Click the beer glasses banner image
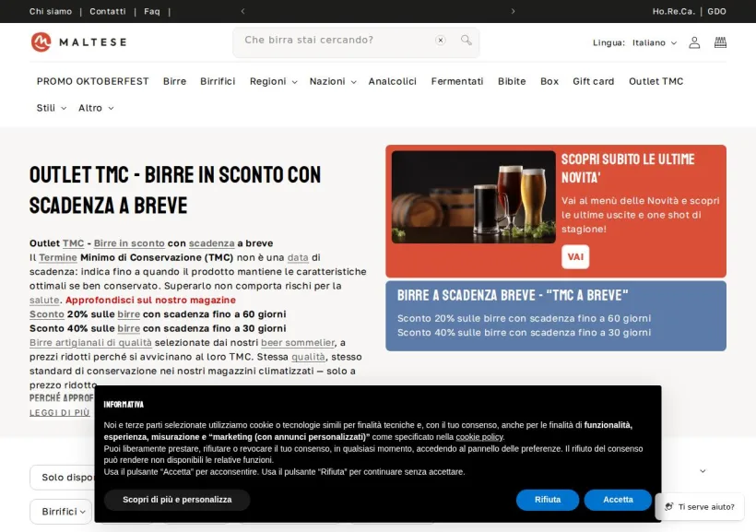 474,196
